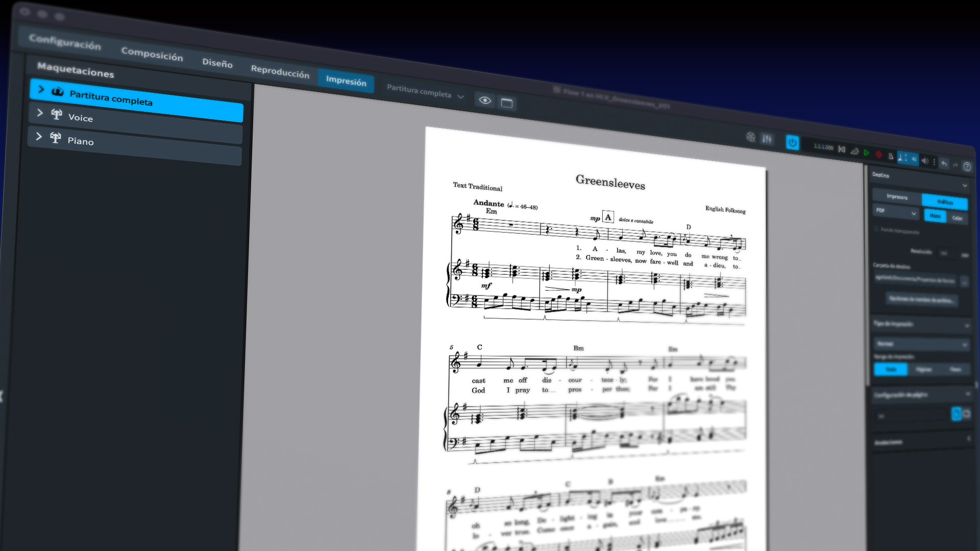980x551 pixels.
Task: Open Opciones de nombre de archivo
Action: point(921,300)
